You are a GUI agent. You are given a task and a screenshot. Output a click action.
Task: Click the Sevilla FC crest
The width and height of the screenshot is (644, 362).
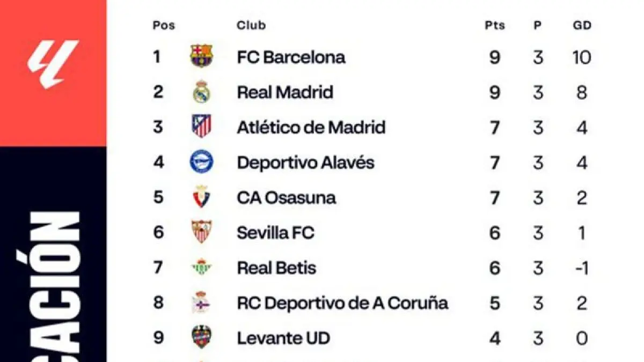pyautogui.click(x=202, y=232)
